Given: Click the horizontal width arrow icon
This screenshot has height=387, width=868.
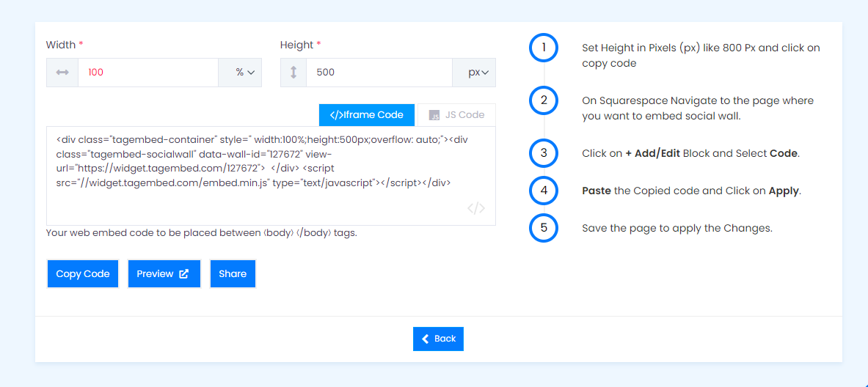Looking at the screenshot, I should 62,73.
